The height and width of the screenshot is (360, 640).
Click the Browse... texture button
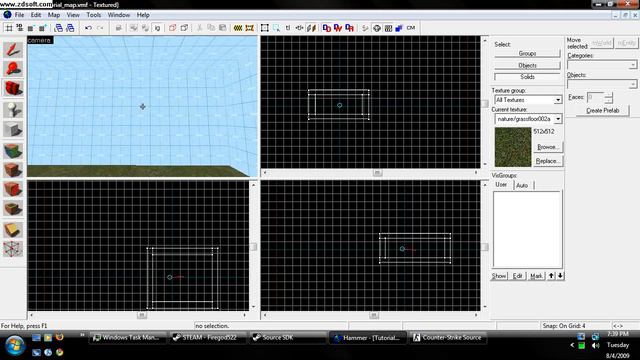[x=547, y=147]
